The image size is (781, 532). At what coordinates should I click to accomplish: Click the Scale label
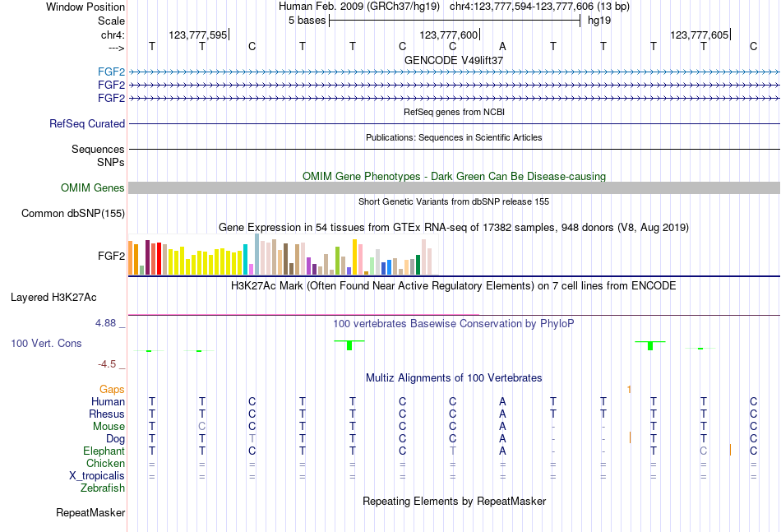tap(111, 21)
